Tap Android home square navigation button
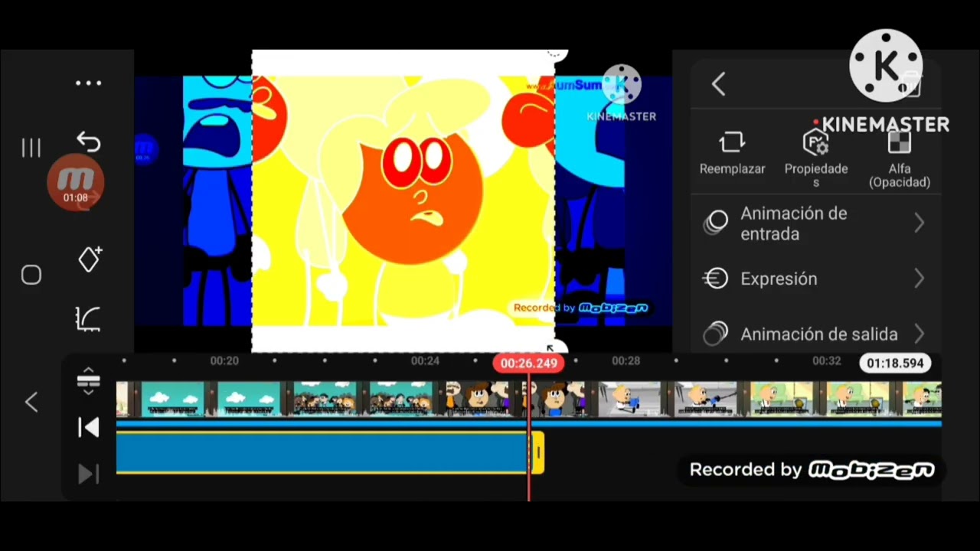This screenshot has width=980, height=551. [x=31, y=275]
